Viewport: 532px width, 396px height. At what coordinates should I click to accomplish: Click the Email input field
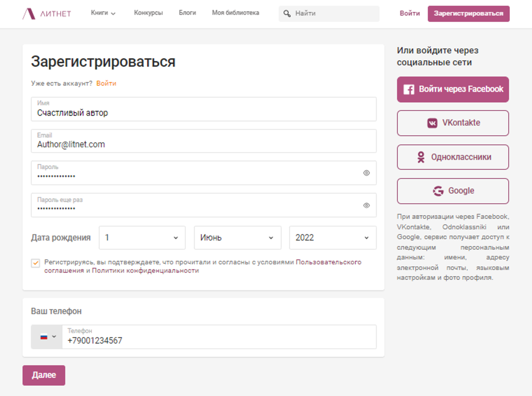[204, 141]
